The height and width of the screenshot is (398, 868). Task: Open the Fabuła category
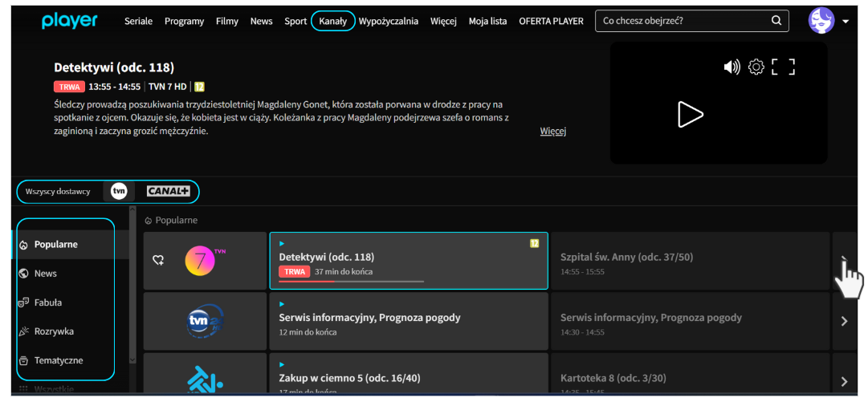(x=47, y=303)
